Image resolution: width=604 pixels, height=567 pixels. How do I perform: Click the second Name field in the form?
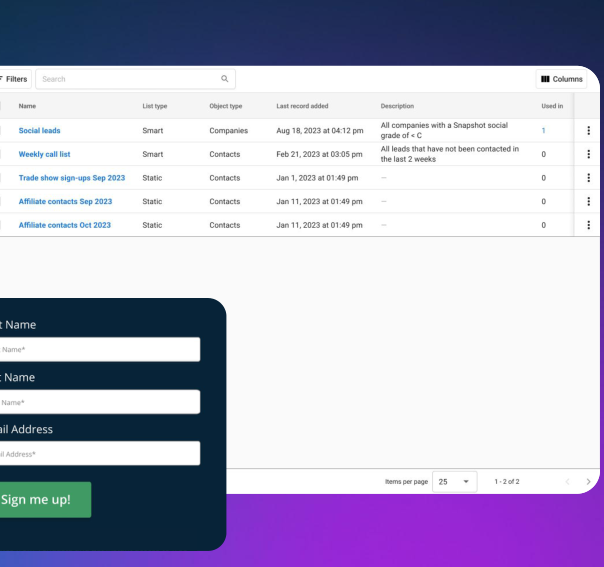[98, 402]
